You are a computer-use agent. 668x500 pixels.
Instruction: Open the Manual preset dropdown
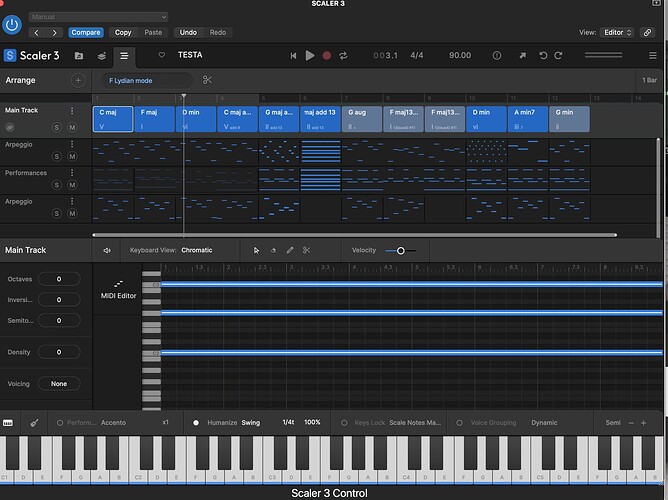point(98,17)
